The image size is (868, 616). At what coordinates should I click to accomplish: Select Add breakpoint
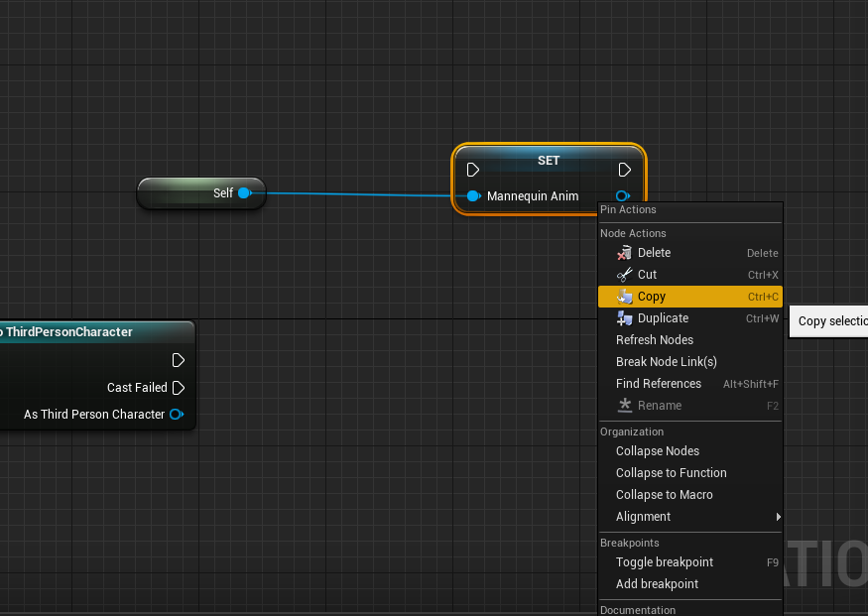point(690,584)
